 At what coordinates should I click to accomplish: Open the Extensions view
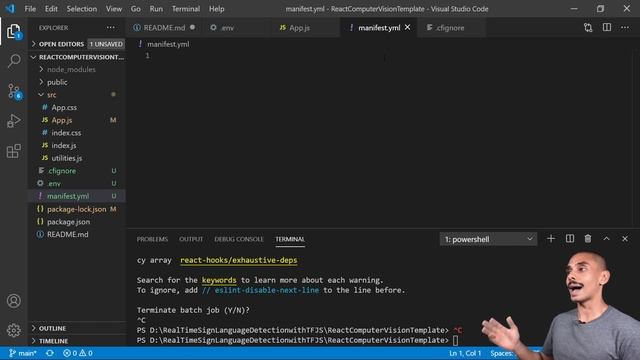[x=13, y=151]
